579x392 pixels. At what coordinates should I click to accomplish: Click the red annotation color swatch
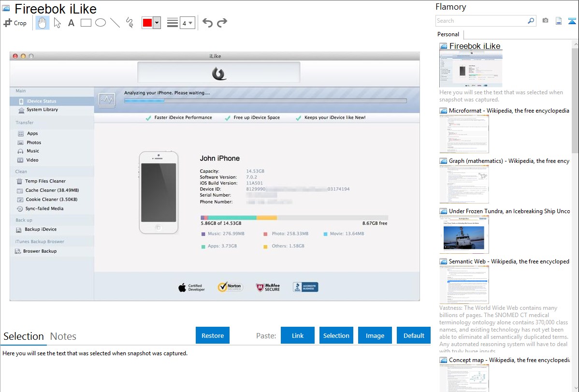coord(147,23)
